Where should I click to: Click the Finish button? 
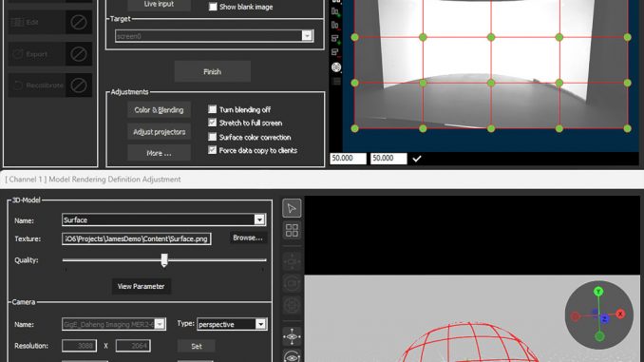213,71
